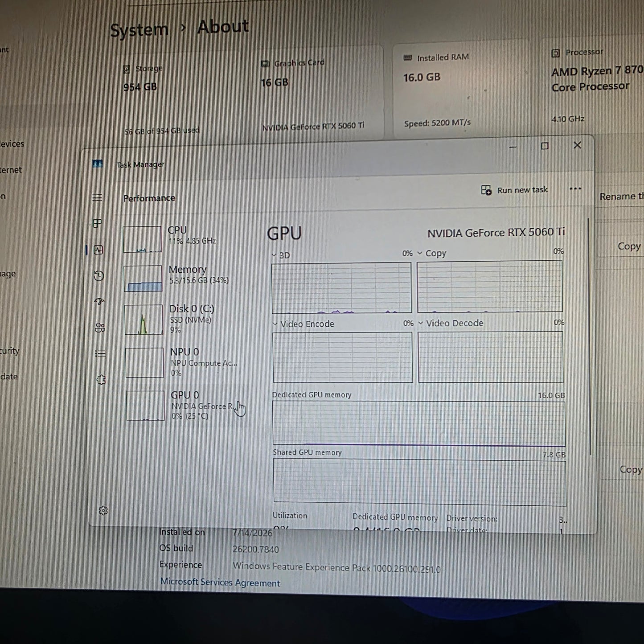Expand the 3D engine dropdown chevron

[x=274, y=255]
